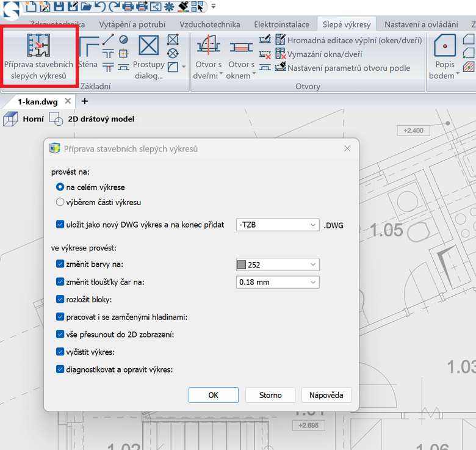Expand the -TZB suffix dropdown
This screenshot has width=476, height=450.
(278, 225)
